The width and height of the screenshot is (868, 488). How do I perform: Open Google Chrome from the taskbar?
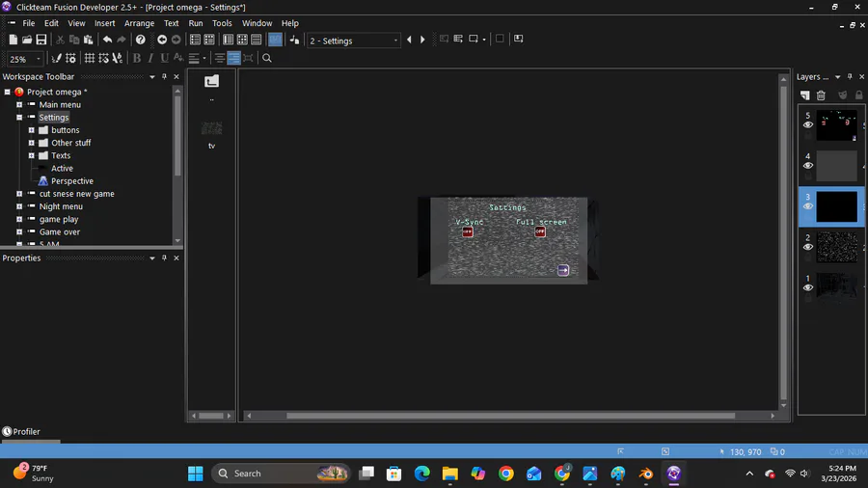coord(506,474)
